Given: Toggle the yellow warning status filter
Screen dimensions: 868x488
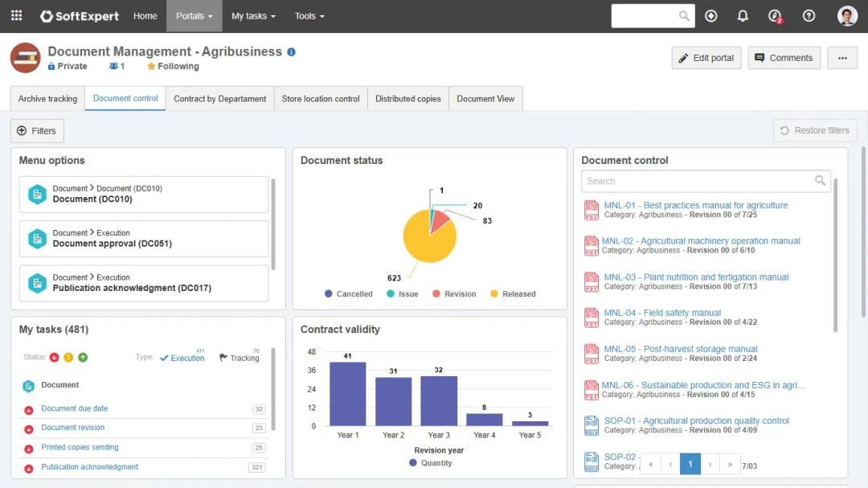Looking at the screenshot, I should click(x=68, y=358).
